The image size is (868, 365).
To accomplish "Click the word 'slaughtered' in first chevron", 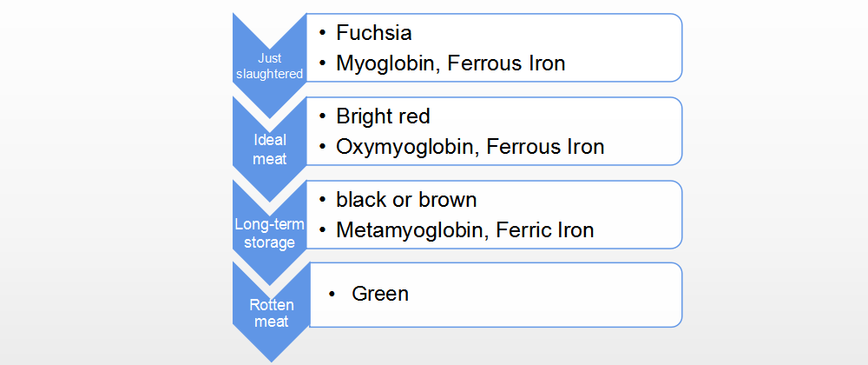I will click(x=270, y=74).
